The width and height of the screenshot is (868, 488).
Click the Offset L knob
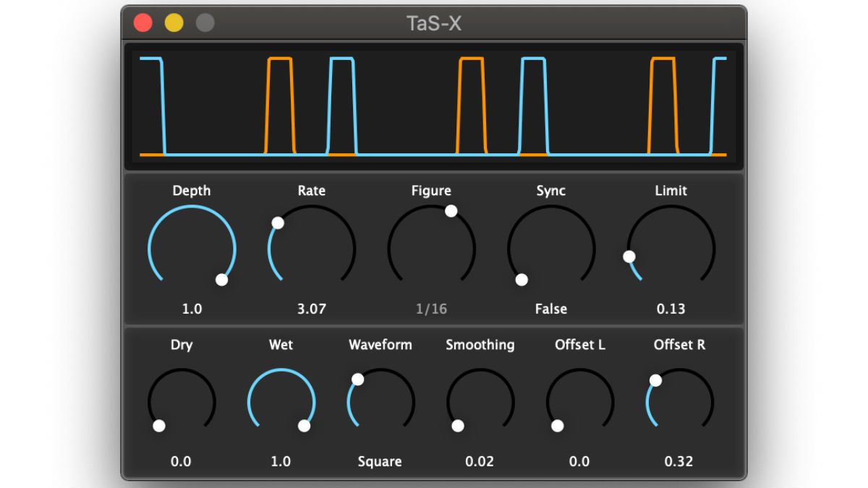(579, 401)
